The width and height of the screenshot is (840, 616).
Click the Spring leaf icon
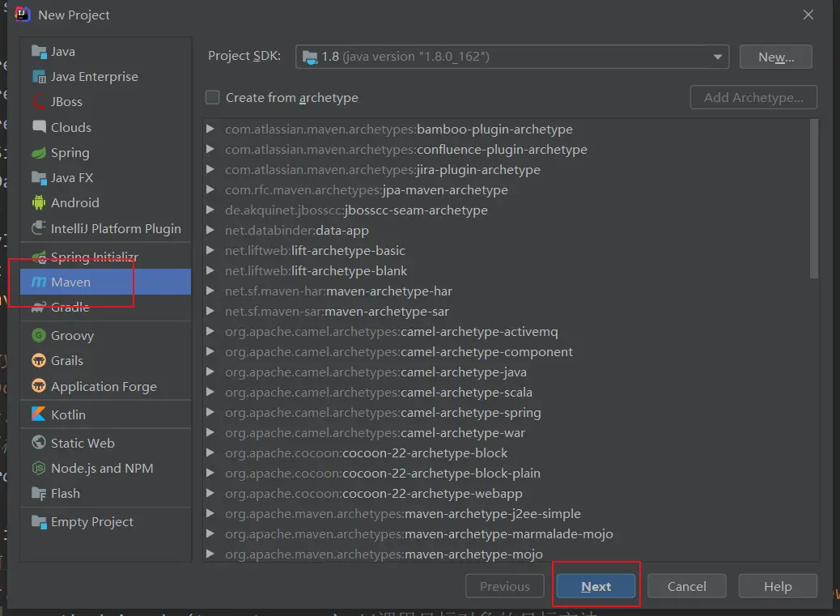[x=38, y=153]
